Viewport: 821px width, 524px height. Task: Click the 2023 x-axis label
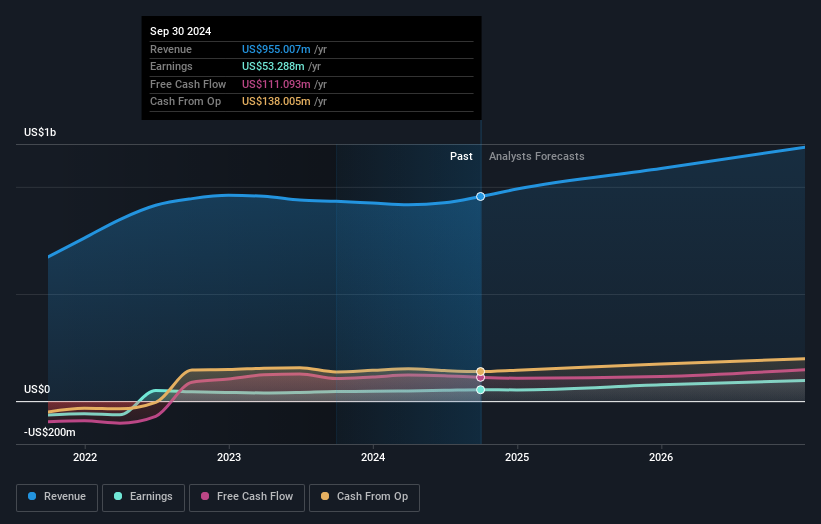pos(229,457)
